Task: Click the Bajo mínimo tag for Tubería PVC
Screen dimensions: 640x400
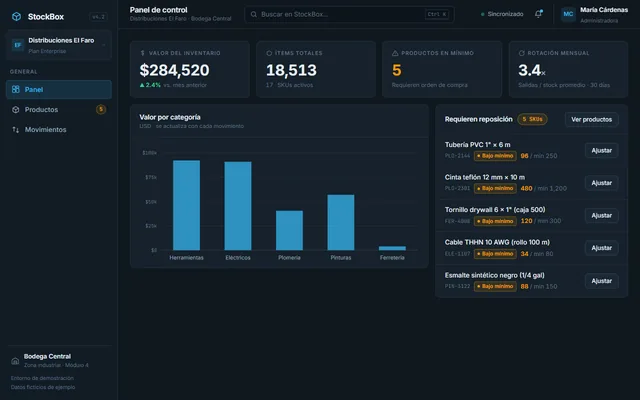Action: click(x=495, y=156)
